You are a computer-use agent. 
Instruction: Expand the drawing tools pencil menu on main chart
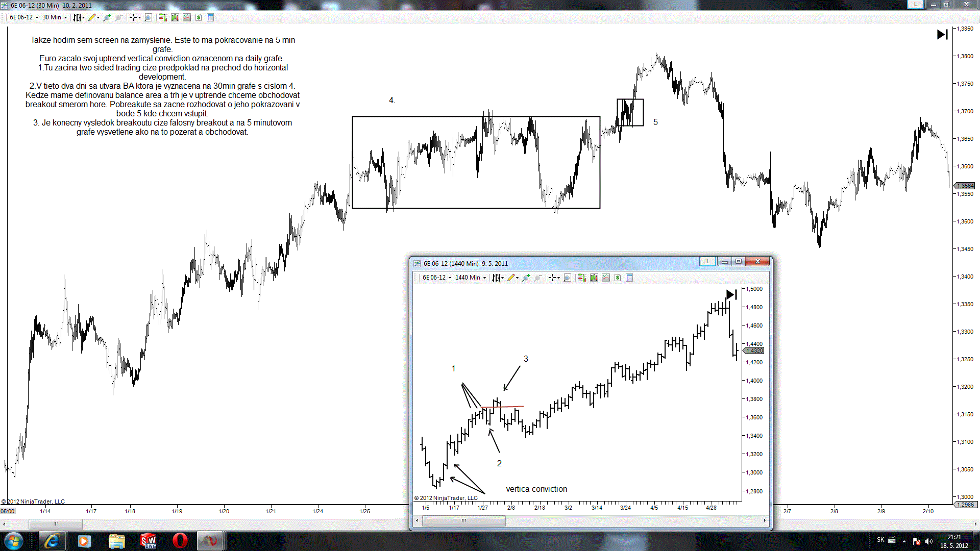tap(98, 17)
